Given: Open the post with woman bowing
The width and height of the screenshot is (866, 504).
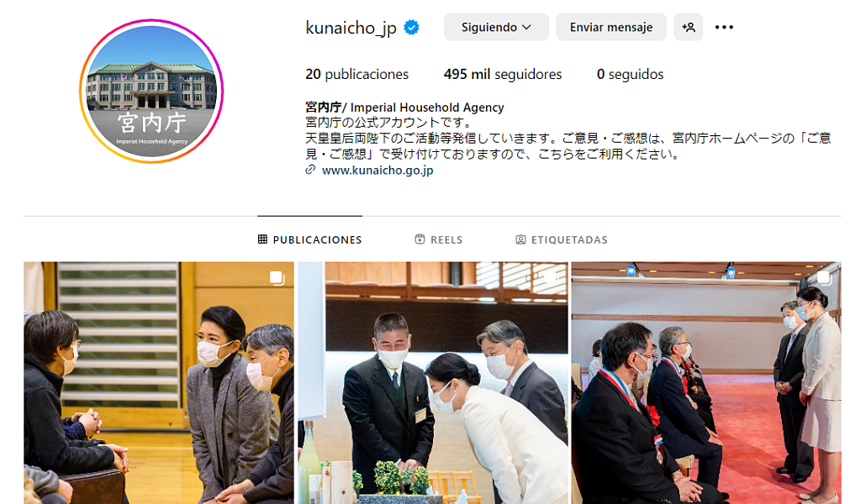Looking at the screenshot, I should tap(432, 382).
